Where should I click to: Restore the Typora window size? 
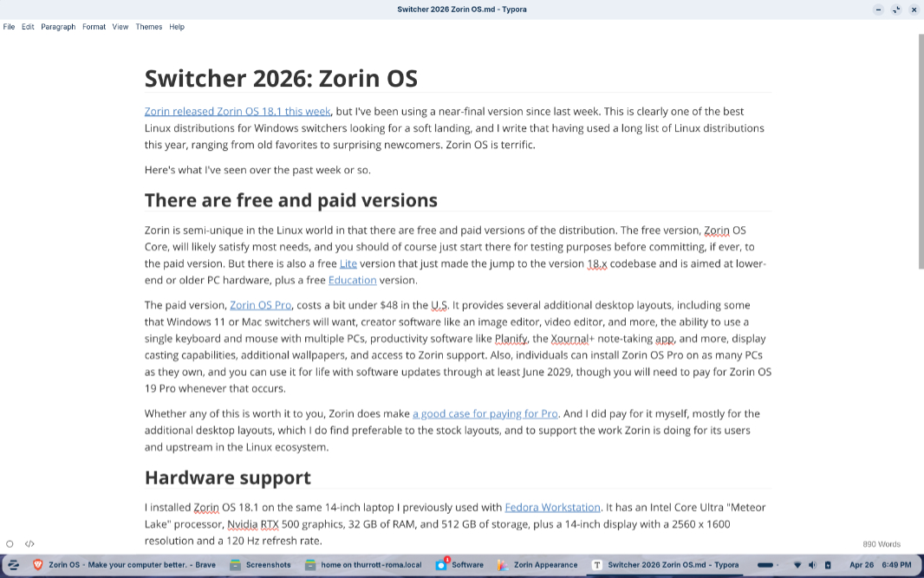895,10
